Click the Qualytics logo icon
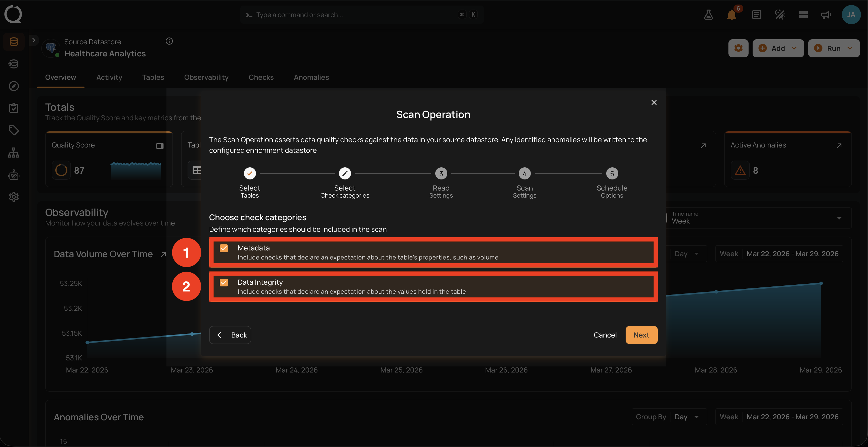Screen dimensions: 868x447 tap(13, 14)
